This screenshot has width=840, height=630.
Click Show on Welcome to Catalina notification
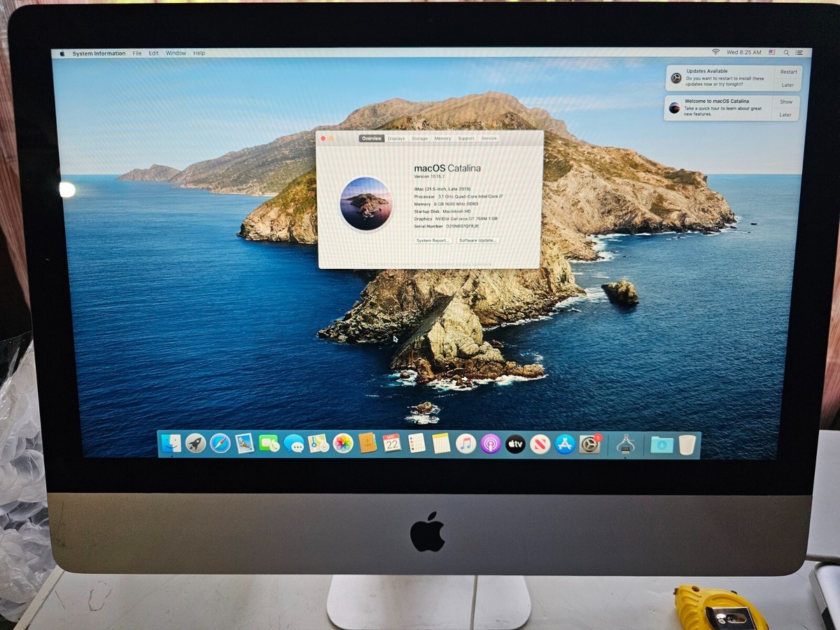(x=786, y=102)
